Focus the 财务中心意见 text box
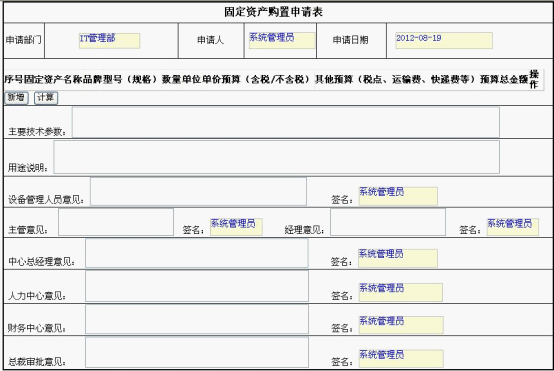Image resolution: width=554 pixels, height=371 pixels. (x=197, y=319)
